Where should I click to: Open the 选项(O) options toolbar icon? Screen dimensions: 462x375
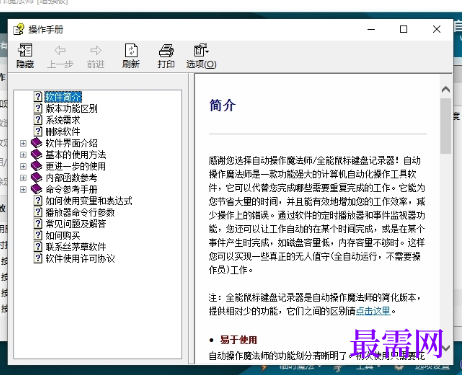[x=201, y=50]
